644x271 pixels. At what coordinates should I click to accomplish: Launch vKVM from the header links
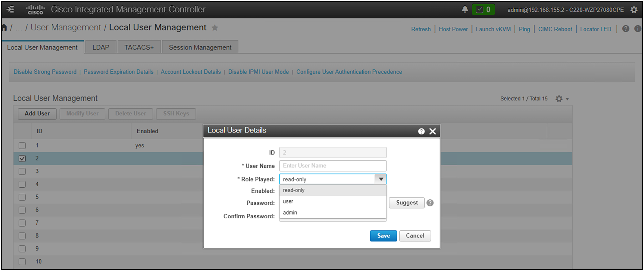coord(493,29)
